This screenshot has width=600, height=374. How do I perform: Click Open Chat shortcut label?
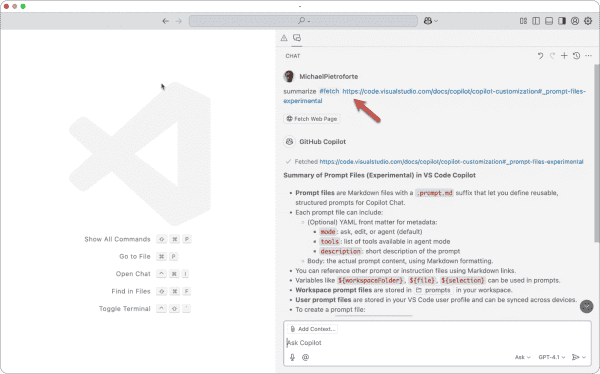[133, 274]
